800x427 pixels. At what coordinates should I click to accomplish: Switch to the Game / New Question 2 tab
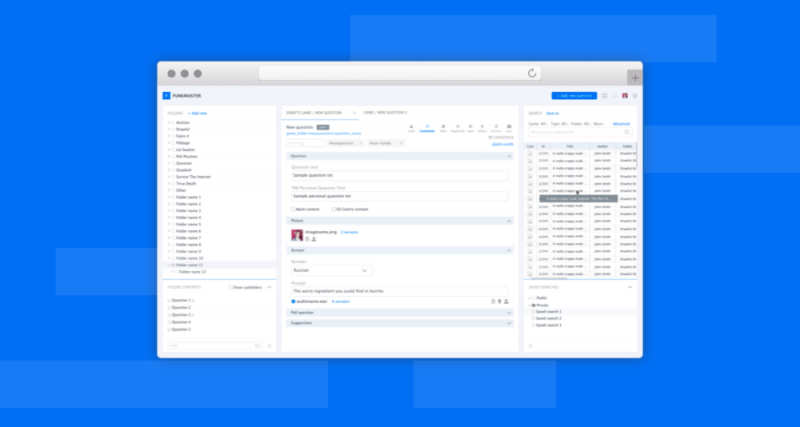point(385,113)
